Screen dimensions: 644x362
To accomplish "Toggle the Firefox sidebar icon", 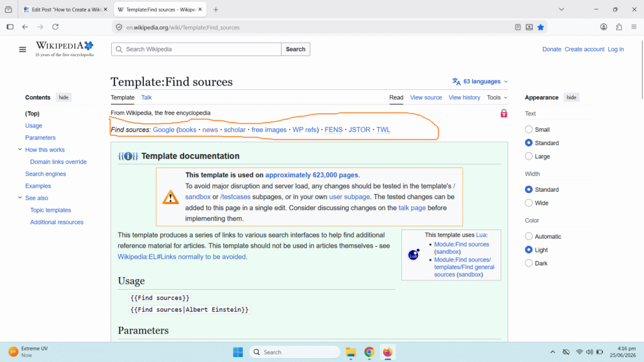I will pyautogui.click(x=10, y=27).
